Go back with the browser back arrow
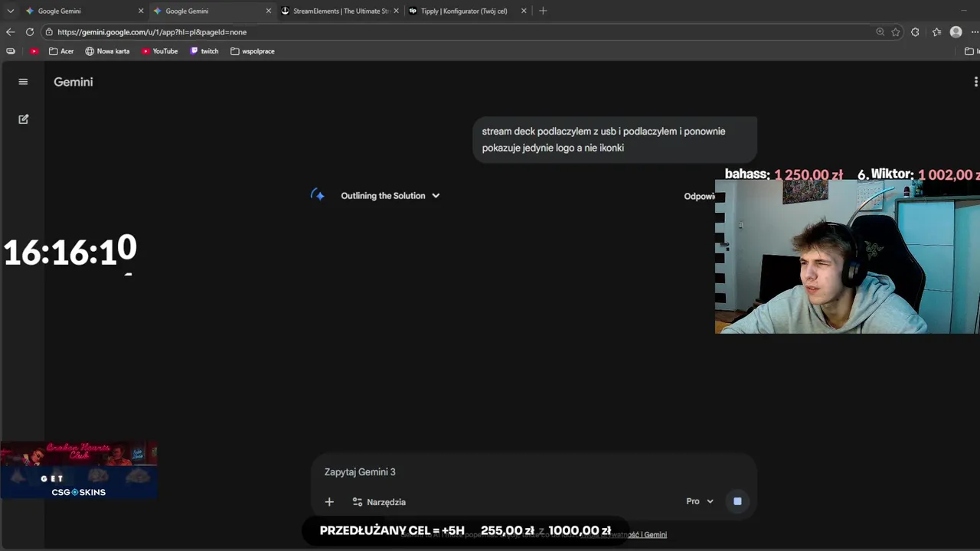 click(10, 32)
